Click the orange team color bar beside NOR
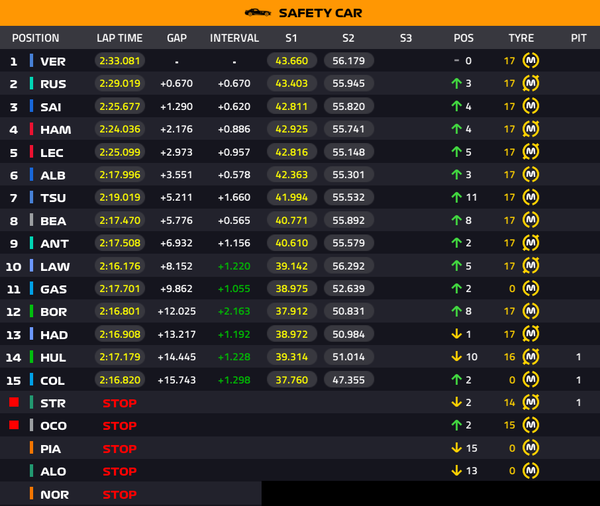The image size is (600, 506). tap(31, 493)
